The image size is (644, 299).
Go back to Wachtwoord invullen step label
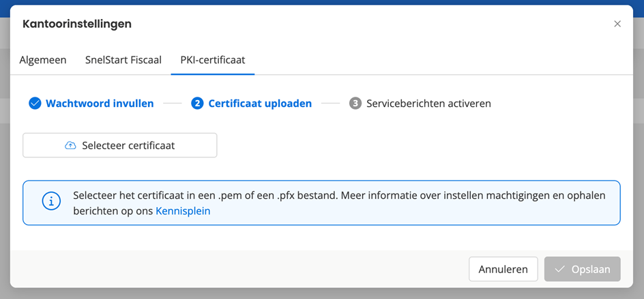(100, 104)
